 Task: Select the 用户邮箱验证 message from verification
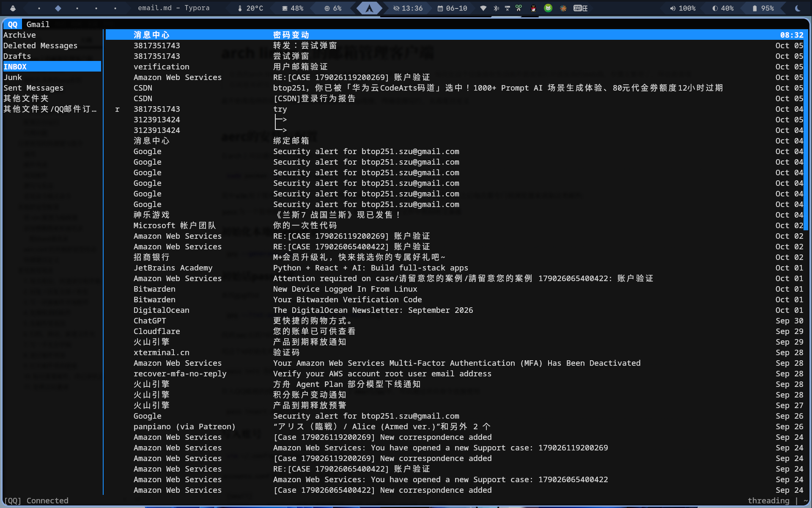coord(455,67)
